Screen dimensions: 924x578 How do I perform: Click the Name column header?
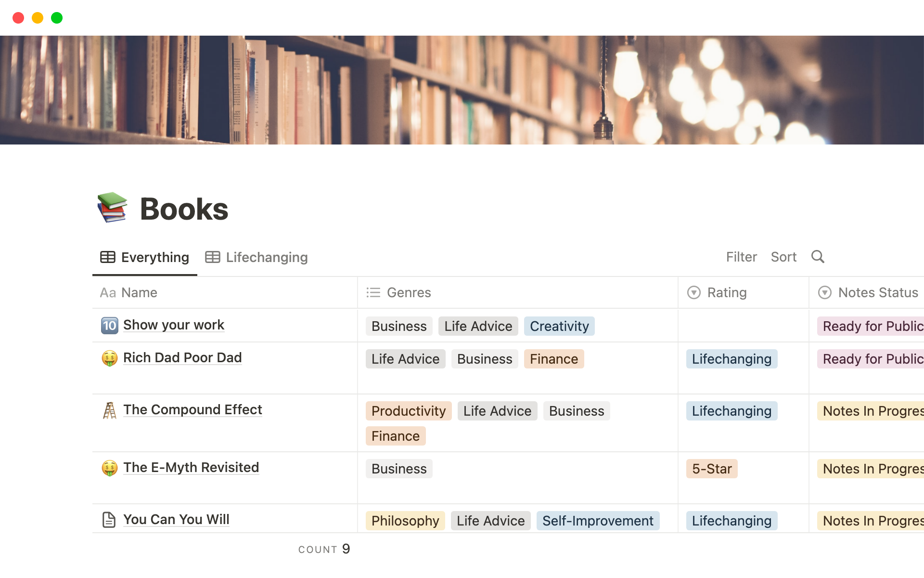(139, 292)
